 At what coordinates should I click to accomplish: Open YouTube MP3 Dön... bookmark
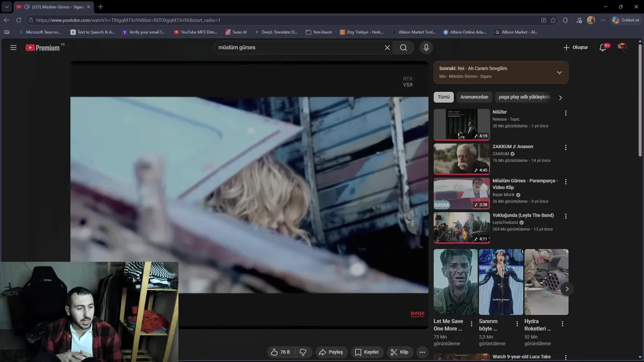point(196,32)
